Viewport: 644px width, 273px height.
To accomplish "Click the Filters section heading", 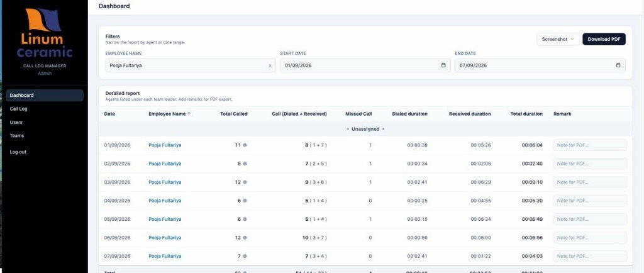I will click(x=113, y=36).
